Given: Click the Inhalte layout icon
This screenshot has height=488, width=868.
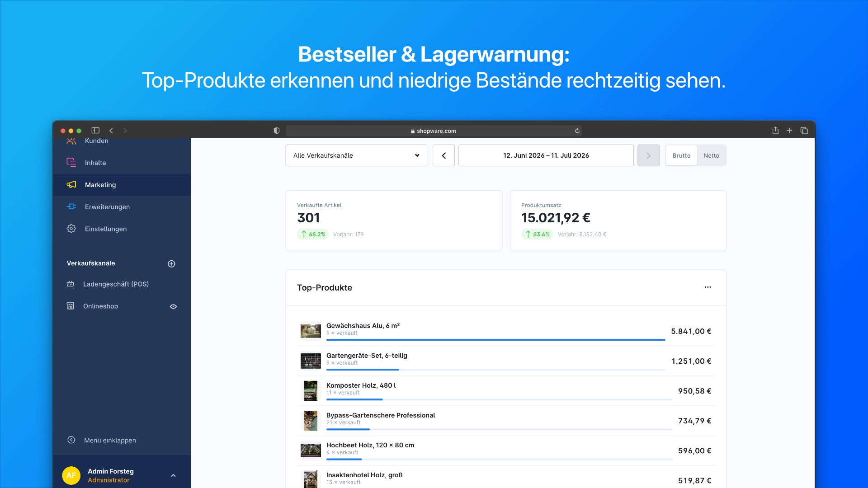Looking at the screenshot, I should pos(71,163).
